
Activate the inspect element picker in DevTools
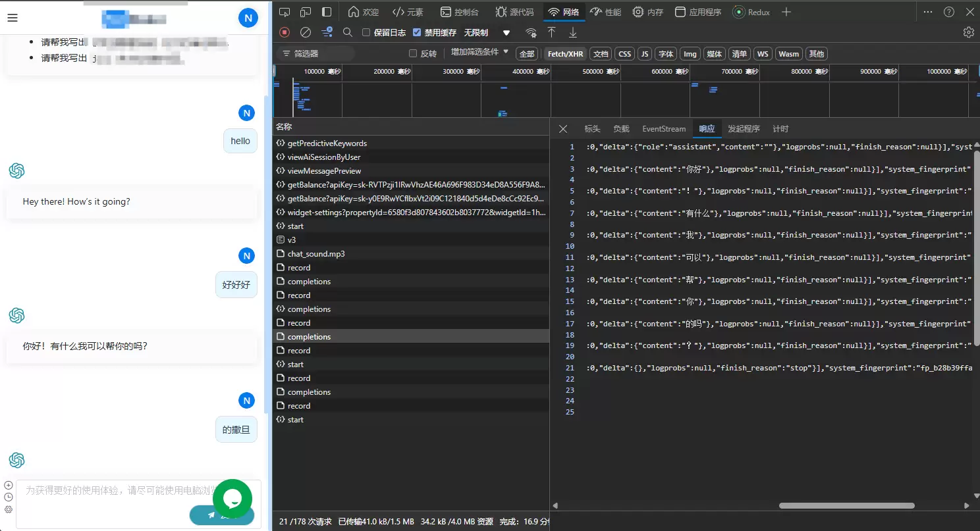[284, 12]
